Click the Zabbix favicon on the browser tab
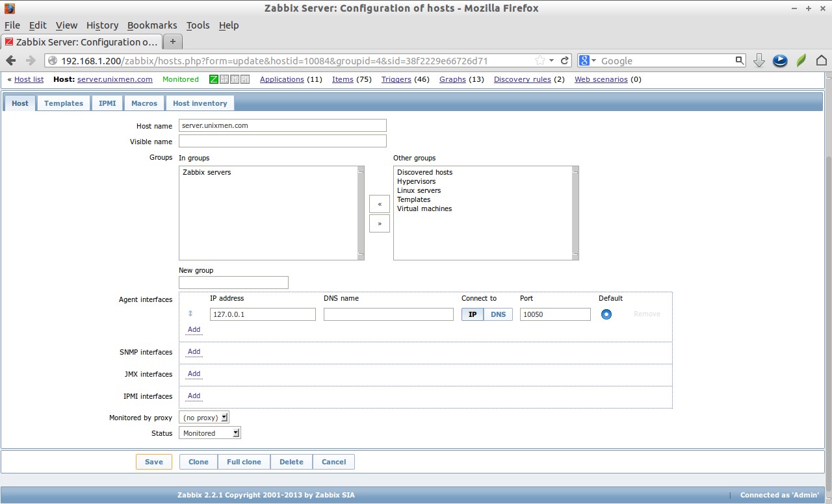This screenshot has width=832, height=504. (9, 42)
